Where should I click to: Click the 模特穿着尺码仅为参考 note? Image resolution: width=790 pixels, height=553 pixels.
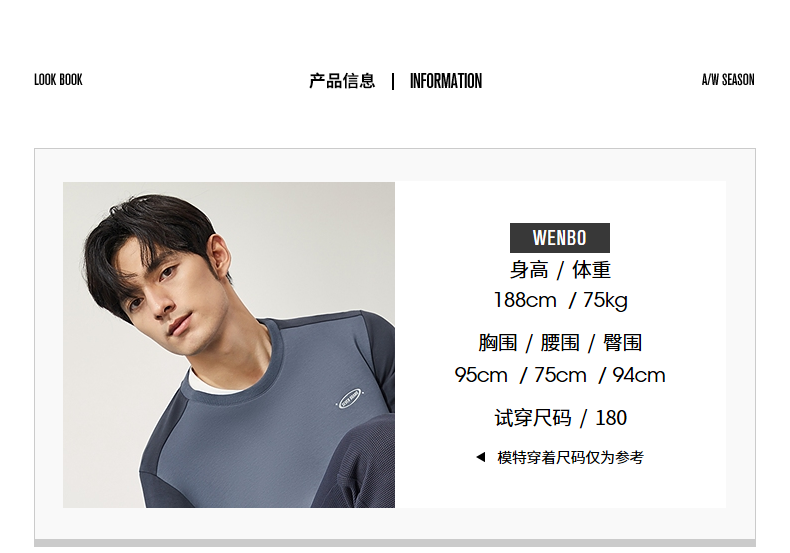[x=570, y=457]
